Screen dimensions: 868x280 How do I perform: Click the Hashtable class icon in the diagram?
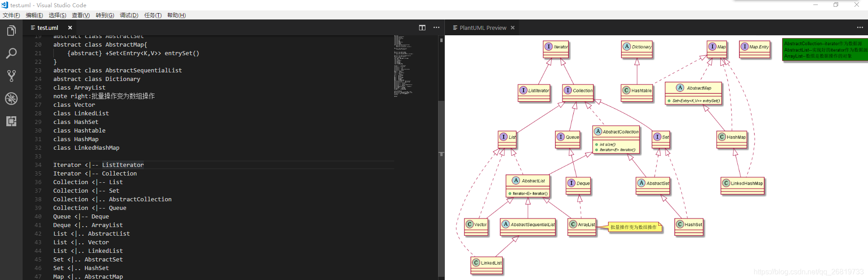click(x=627, y=90)
